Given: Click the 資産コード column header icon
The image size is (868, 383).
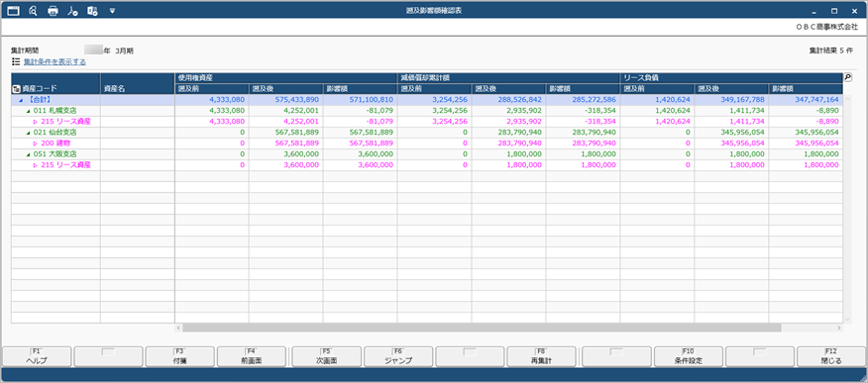Looking at the screenshot, I should (x=16, y=88).
